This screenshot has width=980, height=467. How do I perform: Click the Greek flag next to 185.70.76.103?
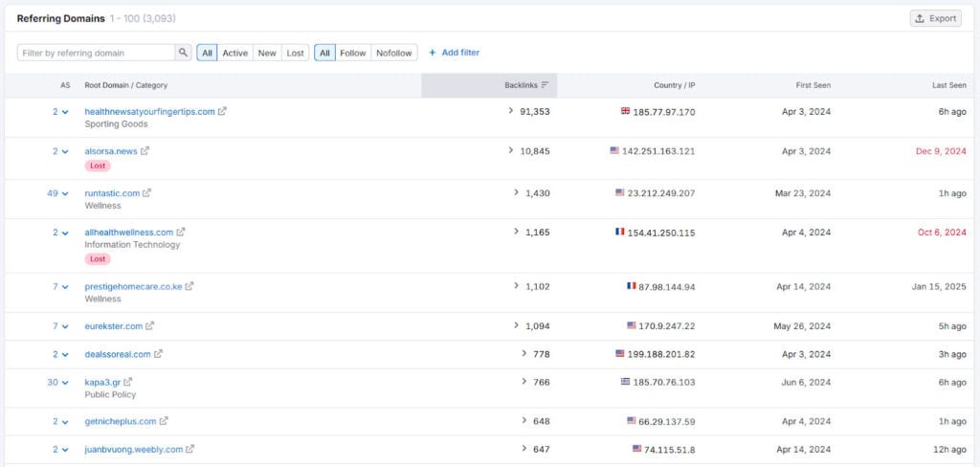(x=626, y=382)
